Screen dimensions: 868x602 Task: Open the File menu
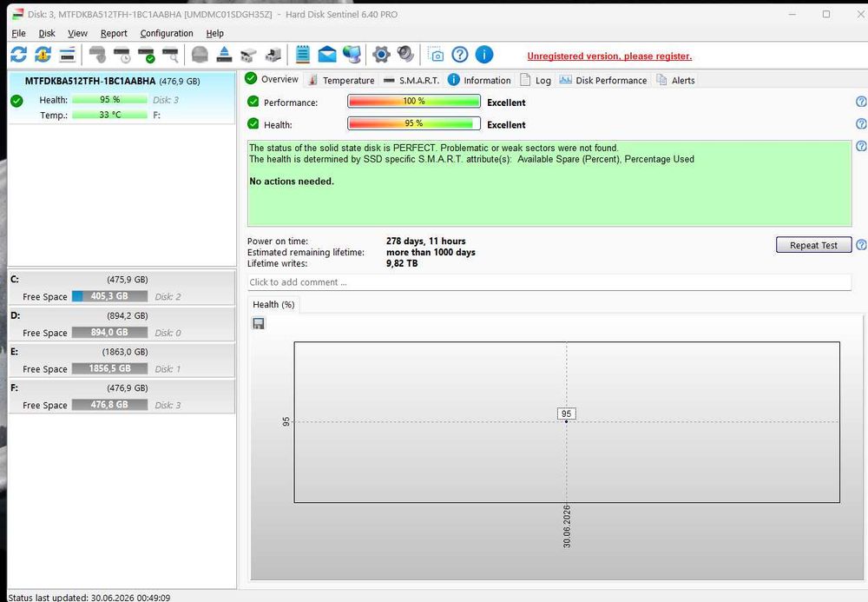pyautogui.click(x=18, y=33)
